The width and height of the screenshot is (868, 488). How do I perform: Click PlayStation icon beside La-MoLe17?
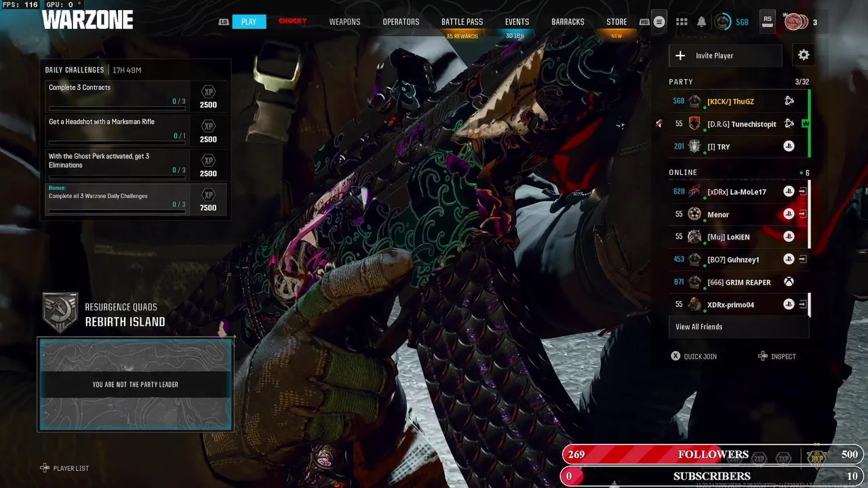click(789, 192)
